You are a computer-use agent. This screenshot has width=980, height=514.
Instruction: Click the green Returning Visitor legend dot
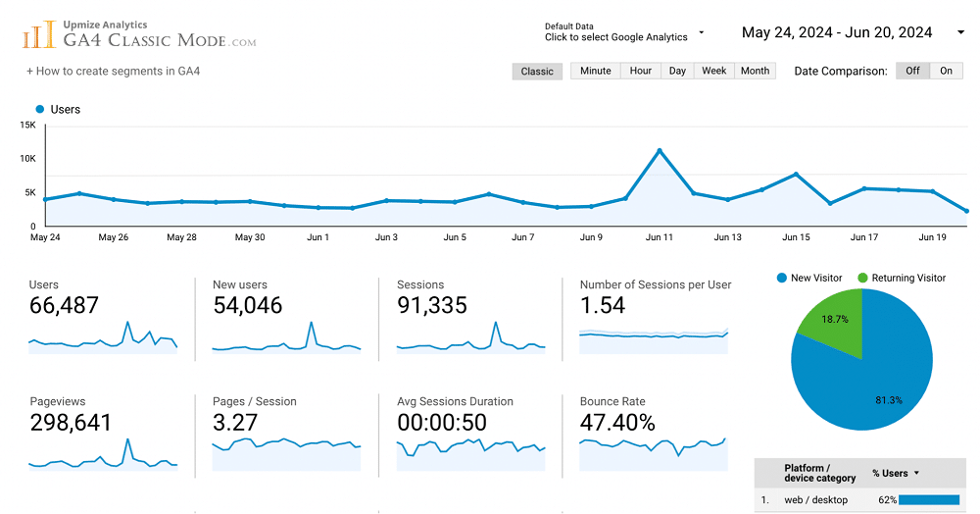pos(862,279)
